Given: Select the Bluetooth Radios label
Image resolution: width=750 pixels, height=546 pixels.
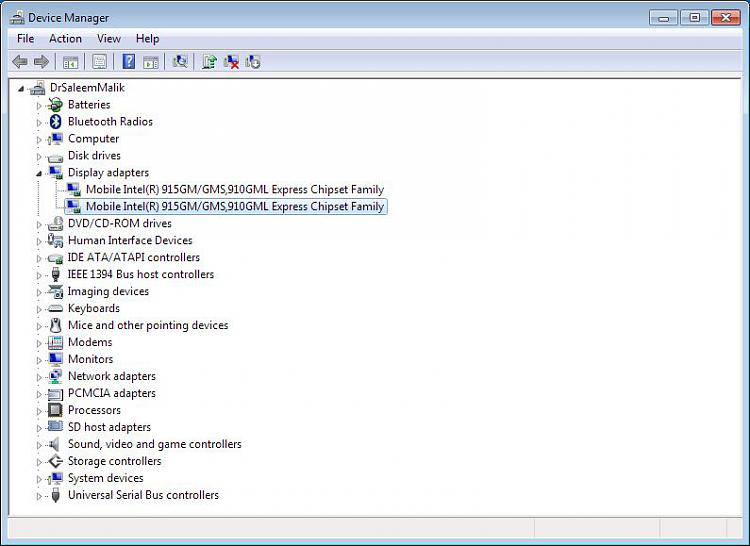Looking at the screenshot, I should tap(110, 121).
